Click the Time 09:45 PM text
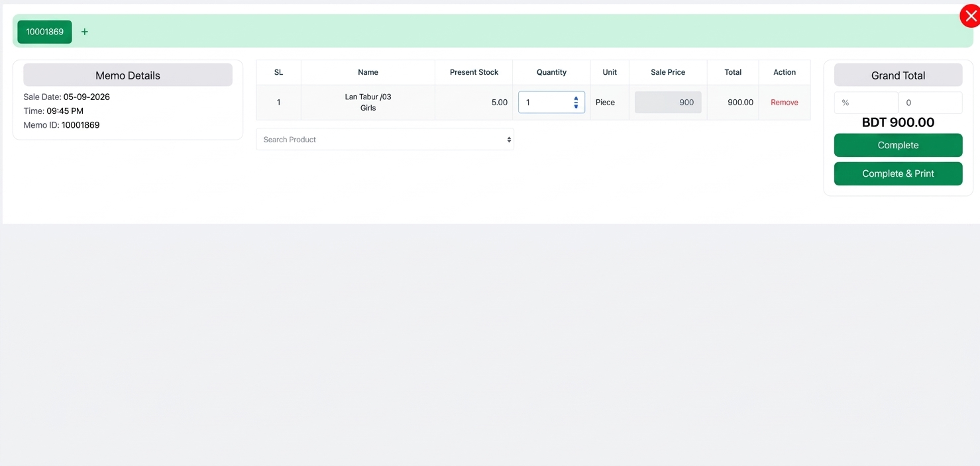The width and height of the screenshot is (980, 466). point(54,111)
